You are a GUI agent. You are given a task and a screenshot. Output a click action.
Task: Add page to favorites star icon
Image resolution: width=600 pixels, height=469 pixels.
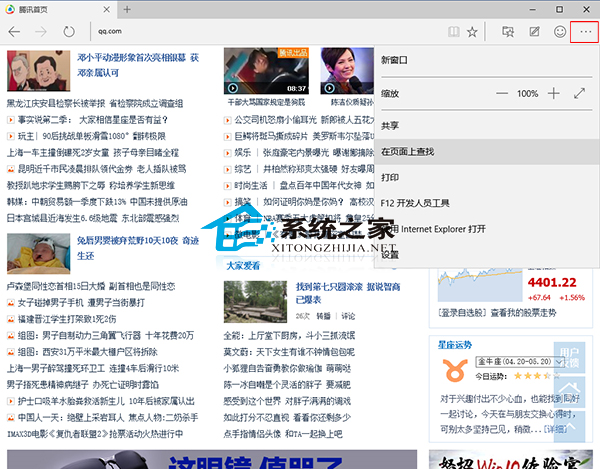pos(472,32)
